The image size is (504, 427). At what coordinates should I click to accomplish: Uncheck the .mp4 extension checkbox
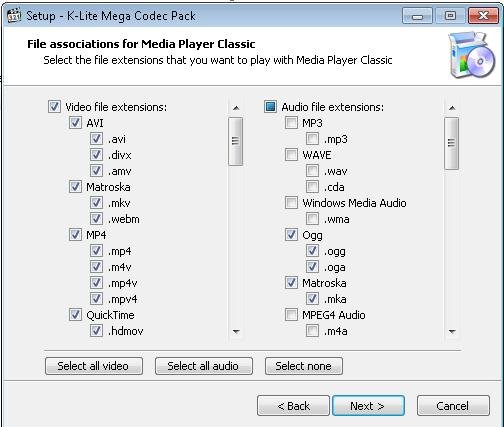point(96,251)
